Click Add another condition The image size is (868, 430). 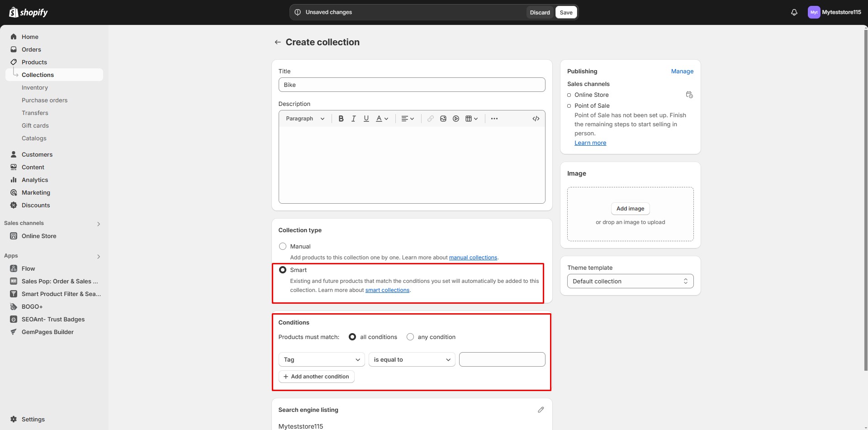(x=316, y=377)
